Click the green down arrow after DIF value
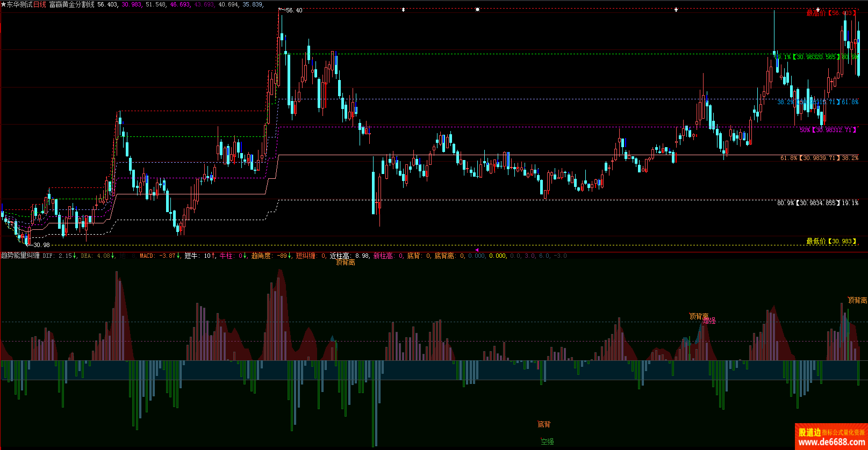This screenshot has height=450, width=868. 75,256
